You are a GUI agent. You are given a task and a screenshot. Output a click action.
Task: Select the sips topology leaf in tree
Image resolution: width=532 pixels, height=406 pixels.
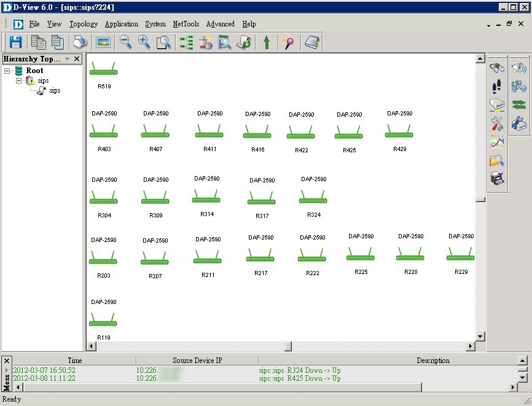tap(55, 90)
